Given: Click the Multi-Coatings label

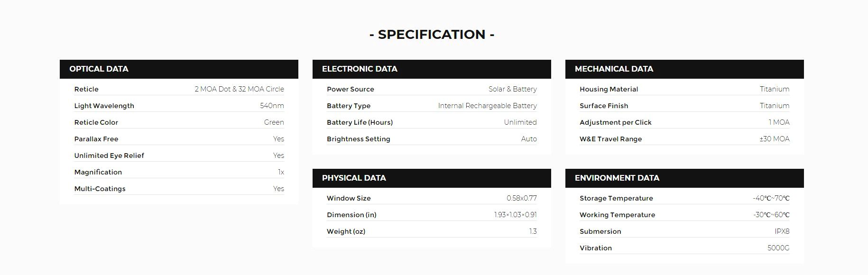Looking at the screenshot, I should pos(100,189).
